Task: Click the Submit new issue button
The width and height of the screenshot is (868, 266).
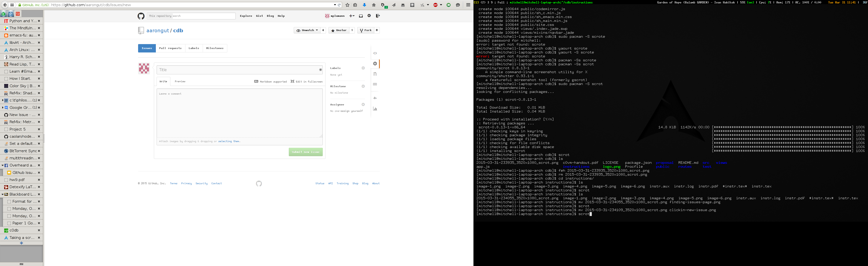Action: click(305, 152)
